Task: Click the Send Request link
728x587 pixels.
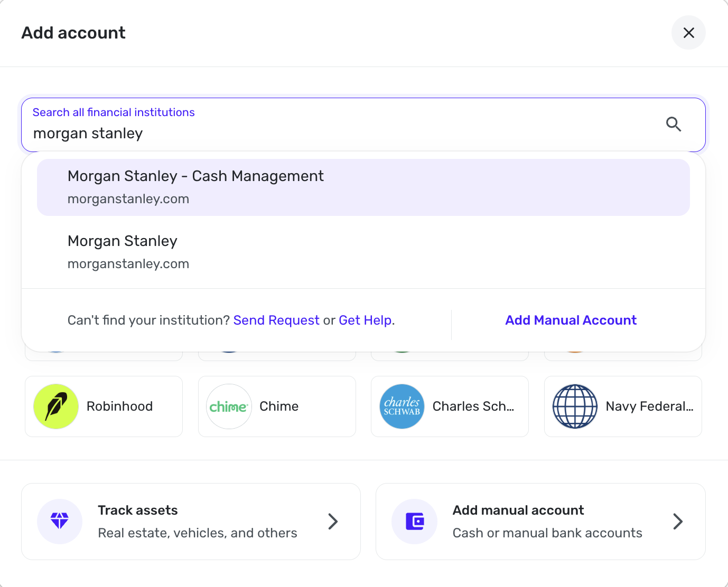Action: [x=276, y=320]
